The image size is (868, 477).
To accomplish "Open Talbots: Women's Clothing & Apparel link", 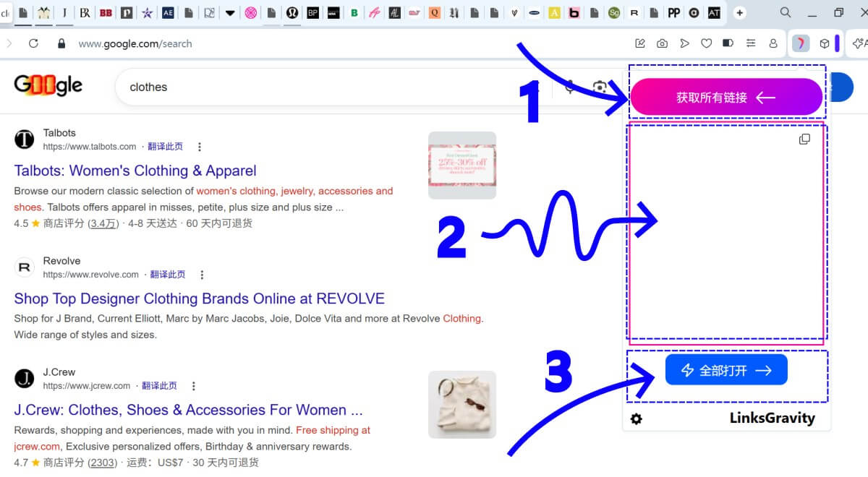I will click(135, 171).
